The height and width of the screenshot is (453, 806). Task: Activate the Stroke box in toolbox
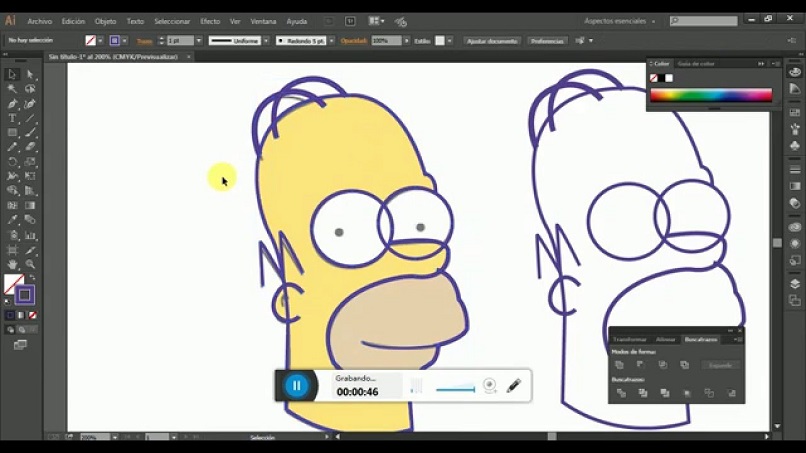tap(25, 295)
